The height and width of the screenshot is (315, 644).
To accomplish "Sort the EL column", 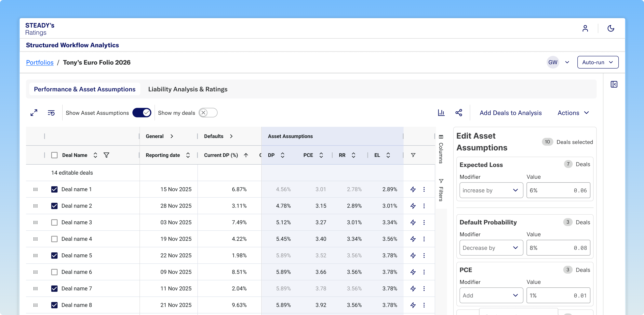I will click(388, 155).
